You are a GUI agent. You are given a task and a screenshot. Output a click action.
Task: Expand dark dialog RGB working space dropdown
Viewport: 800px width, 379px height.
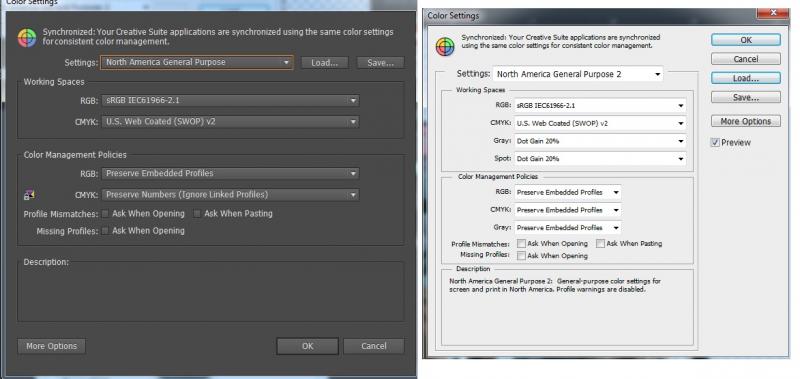[230, 100]
